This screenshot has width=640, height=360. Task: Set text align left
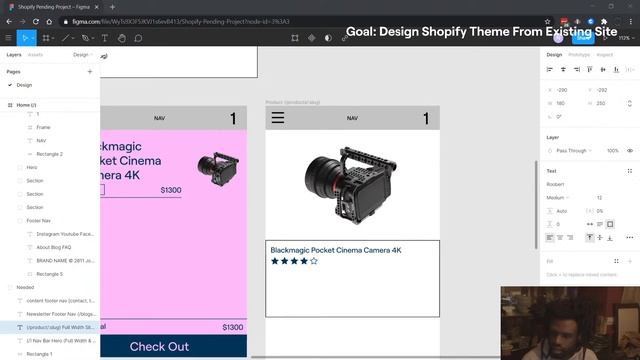click(x=550, y=238)
